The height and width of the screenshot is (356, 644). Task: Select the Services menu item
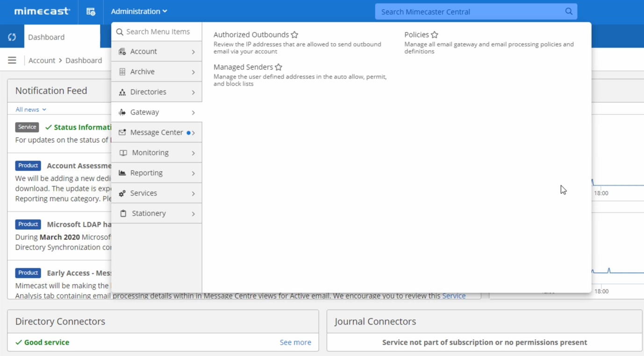pos(157,193)
